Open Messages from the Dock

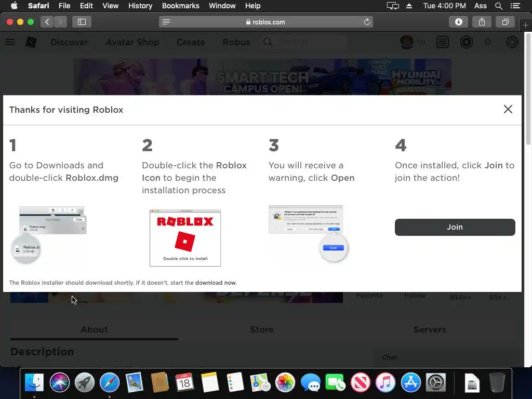[x=310, y=382]
